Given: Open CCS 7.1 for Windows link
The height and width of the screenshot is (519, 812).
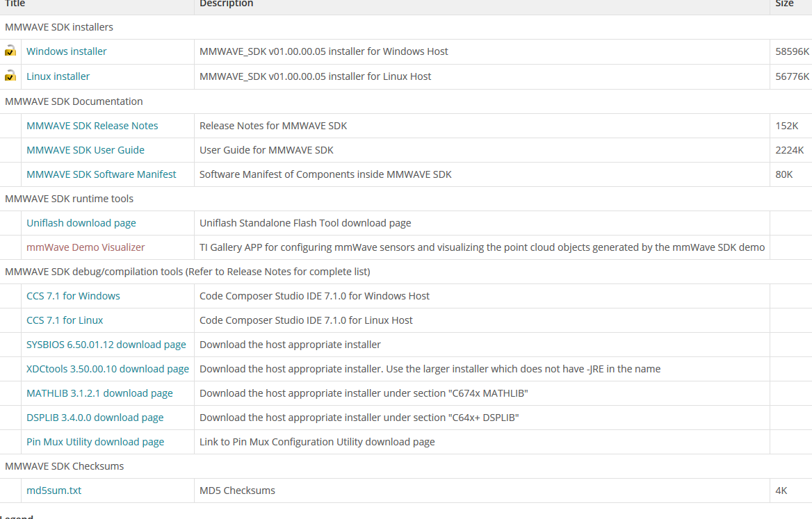Looking at the screenshot, I should point(73,296).
